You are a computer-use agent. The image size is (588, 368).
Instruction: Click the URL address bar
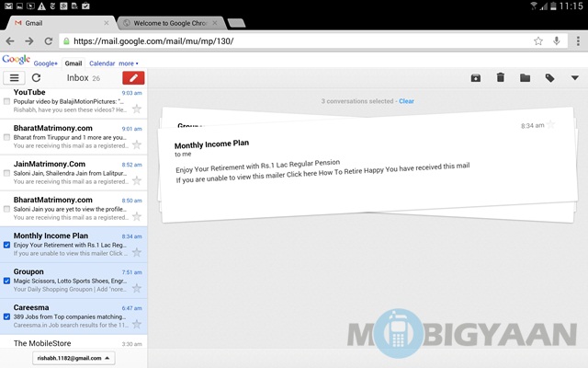tap(312, 40)
